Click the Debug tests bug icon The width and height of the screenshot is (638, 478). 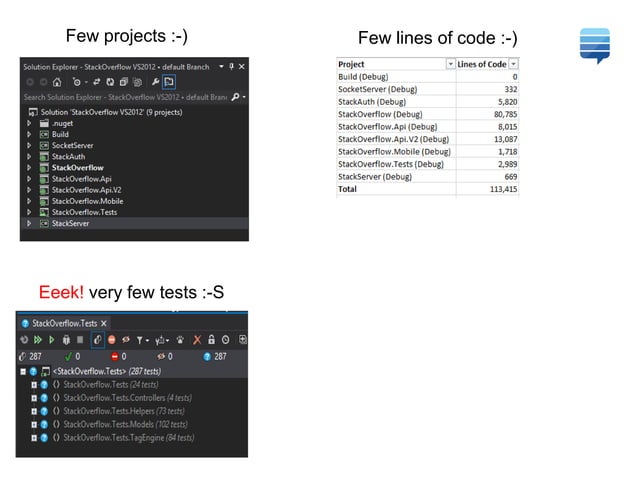tap(66, 340)
